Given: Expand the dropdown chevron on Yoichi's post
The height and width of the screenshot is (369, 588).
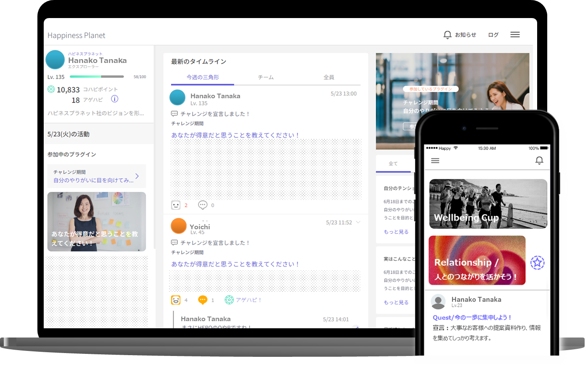Looking at the screenshot, I should [x=358, y=222].
